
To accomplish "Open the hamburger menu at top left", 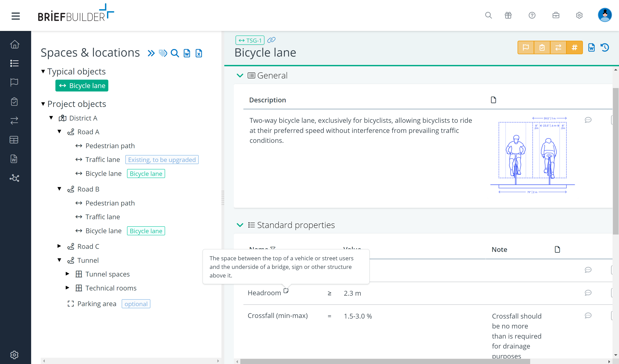I will (x=15, y=16).
